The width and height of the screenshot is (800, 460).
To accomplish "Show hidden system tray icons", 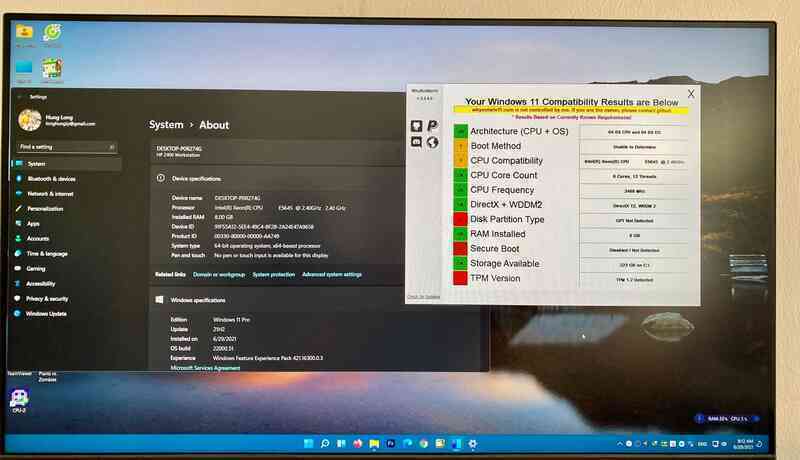I will [619, 444].
